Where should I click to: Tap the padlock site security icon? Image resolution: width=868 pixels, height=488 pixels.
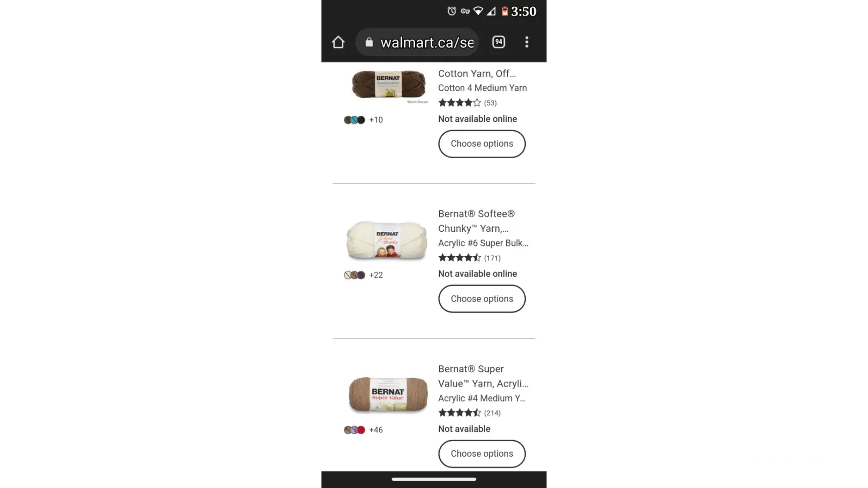[x=369, y=42]
